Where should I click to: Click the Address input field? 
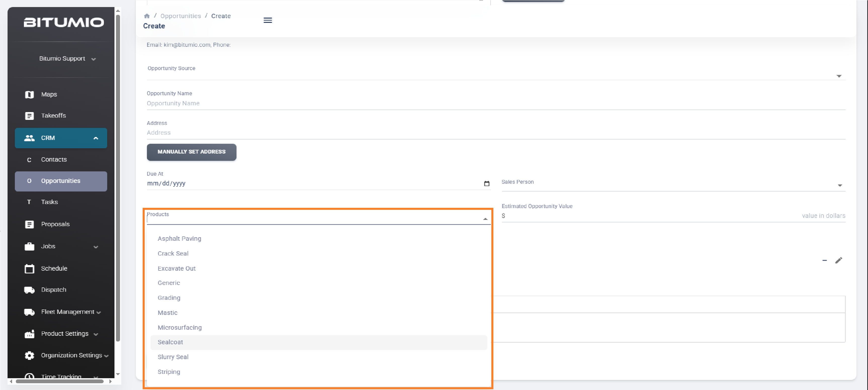(496, 133)
